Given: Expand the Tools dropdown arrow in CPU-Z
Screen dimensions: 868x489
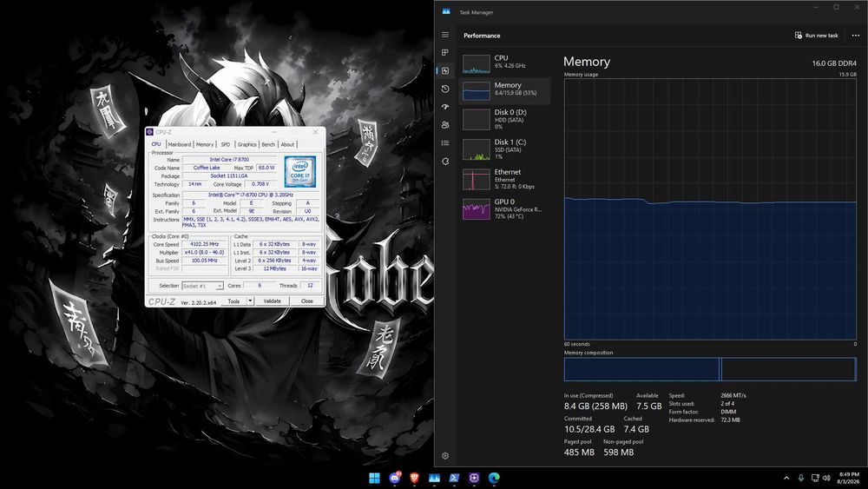Looking at the screenshot, I should click(250, 301).
